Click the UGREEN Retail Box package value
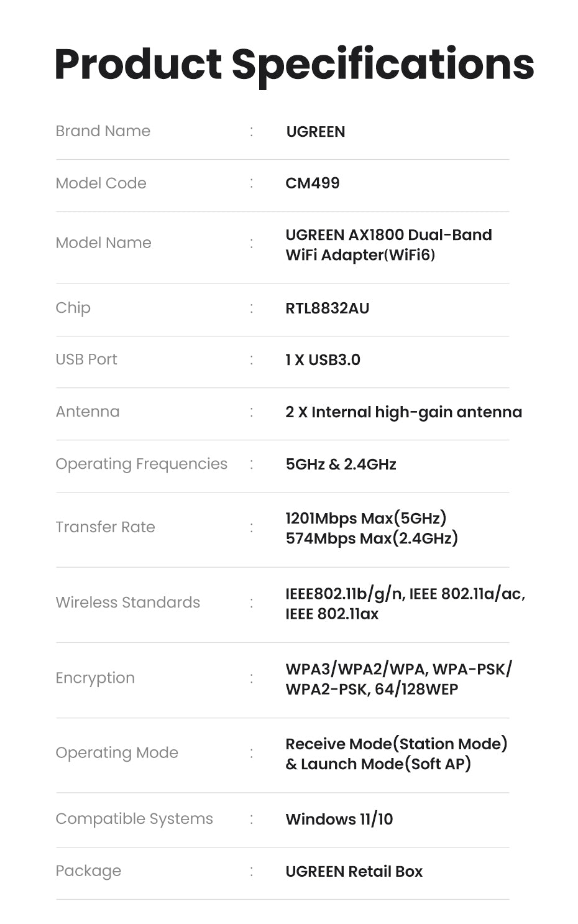 click(354, 872)
